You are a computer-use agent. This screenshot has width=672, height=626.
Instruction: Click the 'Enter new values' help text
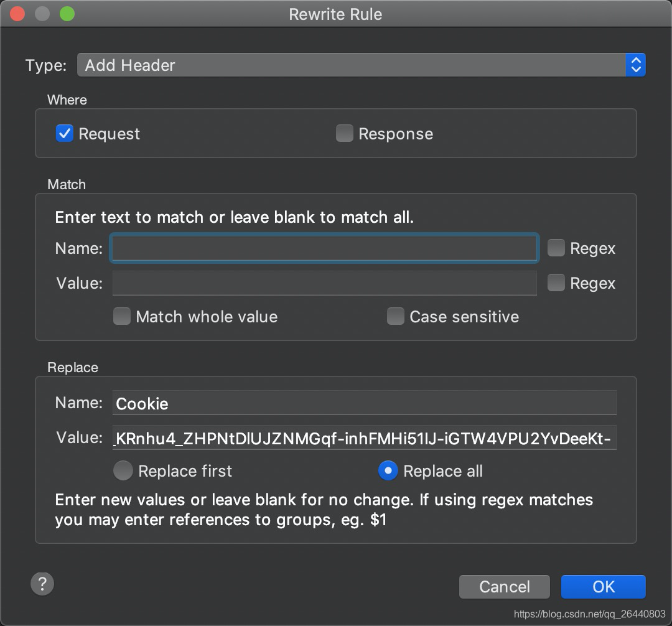[x=324, y=510]
